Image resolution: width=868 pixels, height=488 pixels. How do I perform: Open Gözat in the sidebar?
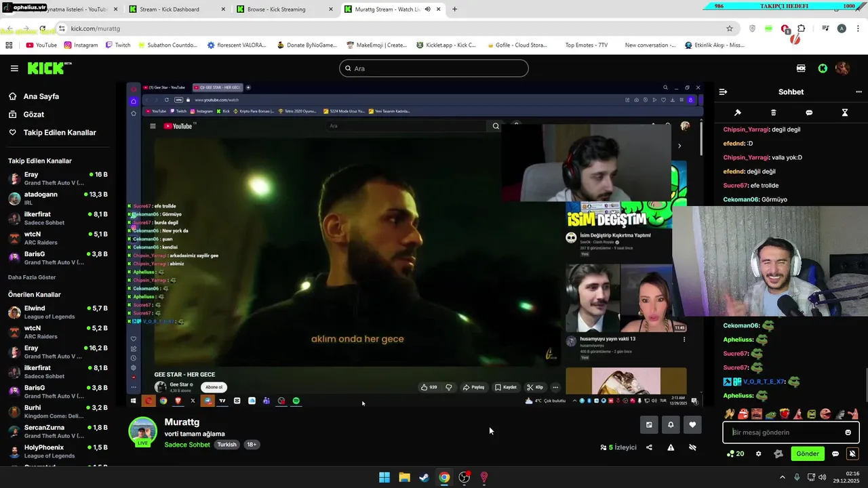point(33,115)
